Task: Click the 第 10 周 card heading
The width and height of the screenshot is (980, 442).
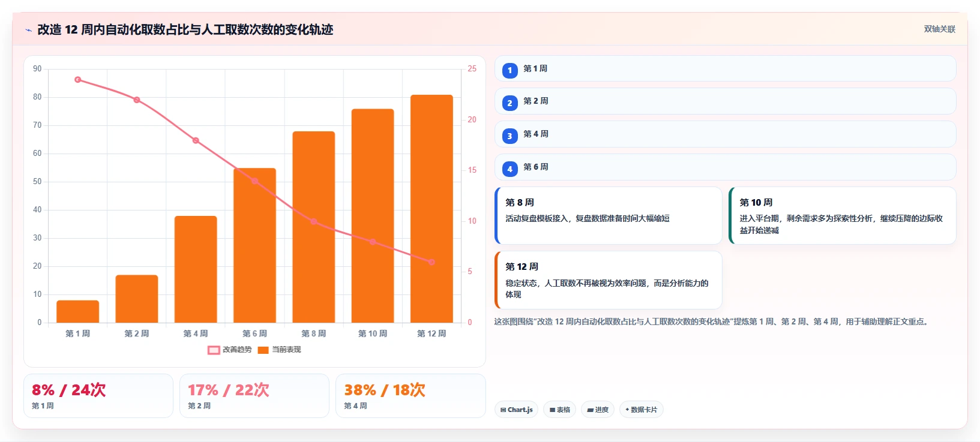Action: [x=756, y=203]
